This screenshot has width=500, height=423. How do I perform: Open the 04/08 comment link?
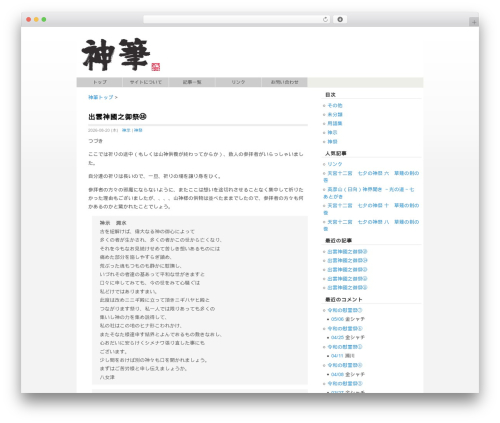337,374
